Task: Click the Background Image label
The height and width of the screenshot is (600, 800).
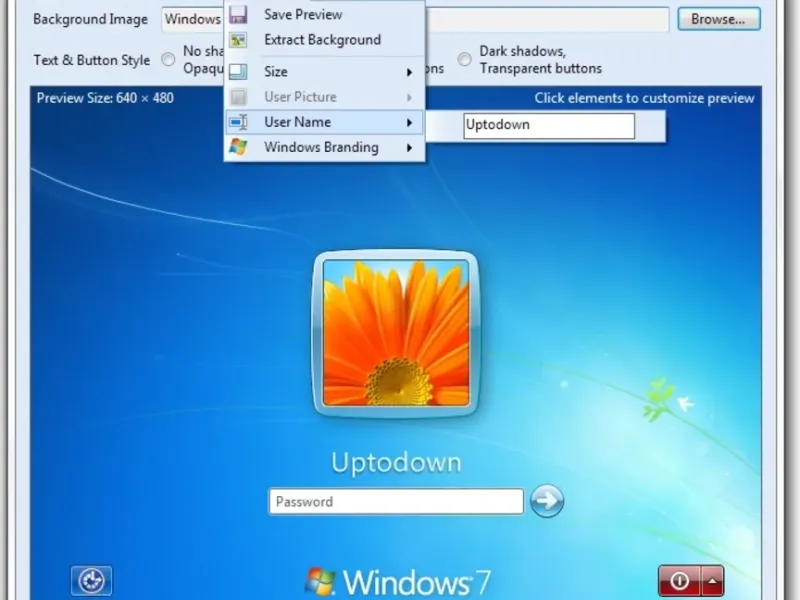Action: 90,19
